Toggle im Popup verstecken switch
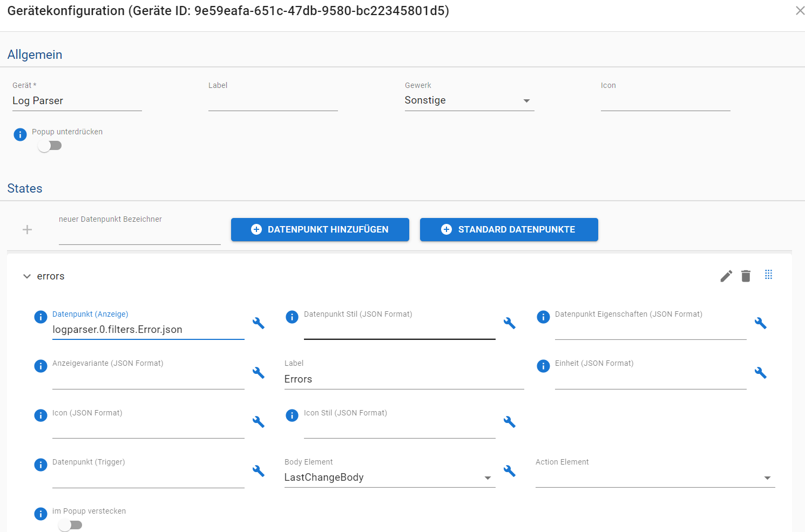This screenshot has width=805, height=532. coord(71,525)
